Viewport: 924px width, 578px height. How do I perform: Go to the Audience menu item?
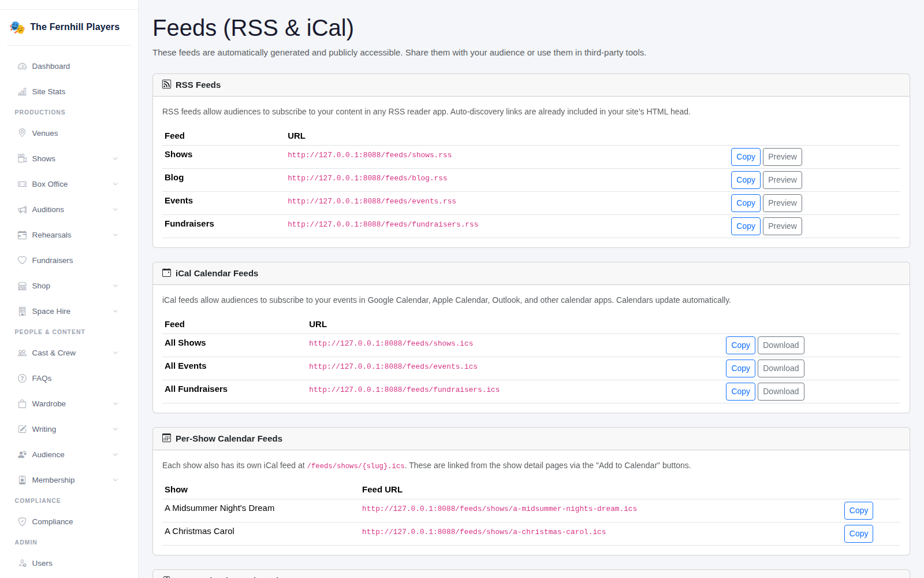click(x=69, y=454)
